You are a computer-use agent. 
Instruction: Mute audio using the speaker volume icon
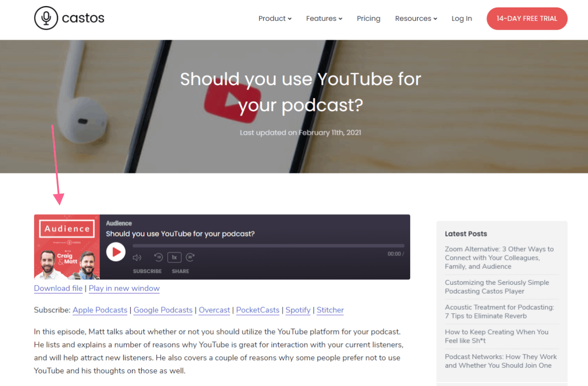coord(137,257)
